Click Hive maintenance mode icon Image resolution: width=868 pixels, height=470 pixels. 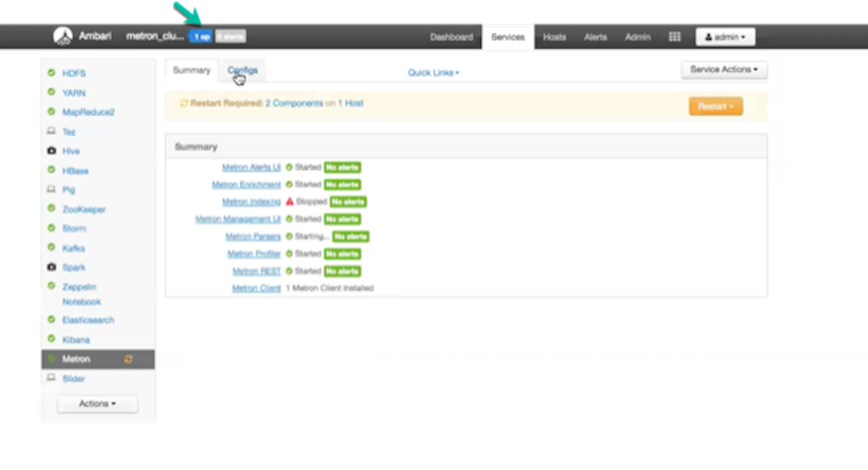(51, 150)
